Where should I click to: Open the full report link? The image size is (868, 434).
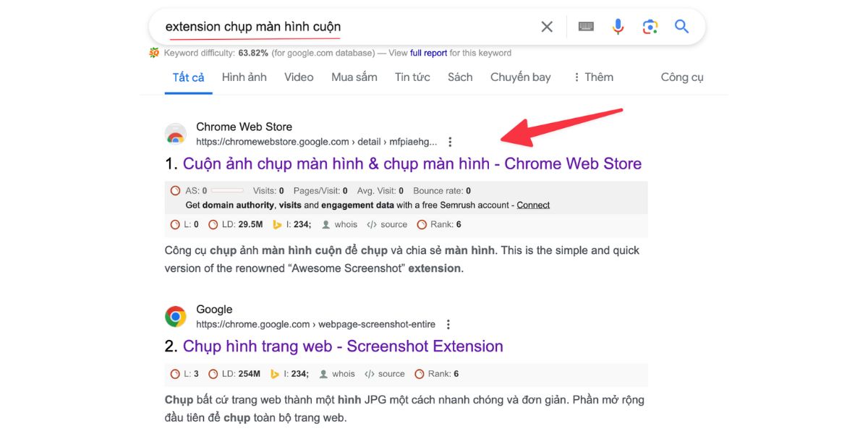pyautogui.click(x=428, y=53)
